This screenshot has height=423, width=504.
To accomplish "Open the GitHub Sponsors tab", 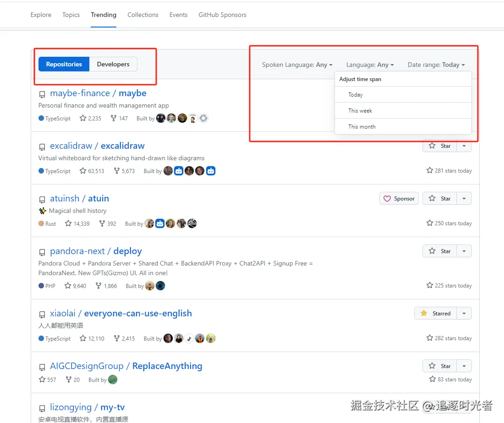I will click(222, 15).
